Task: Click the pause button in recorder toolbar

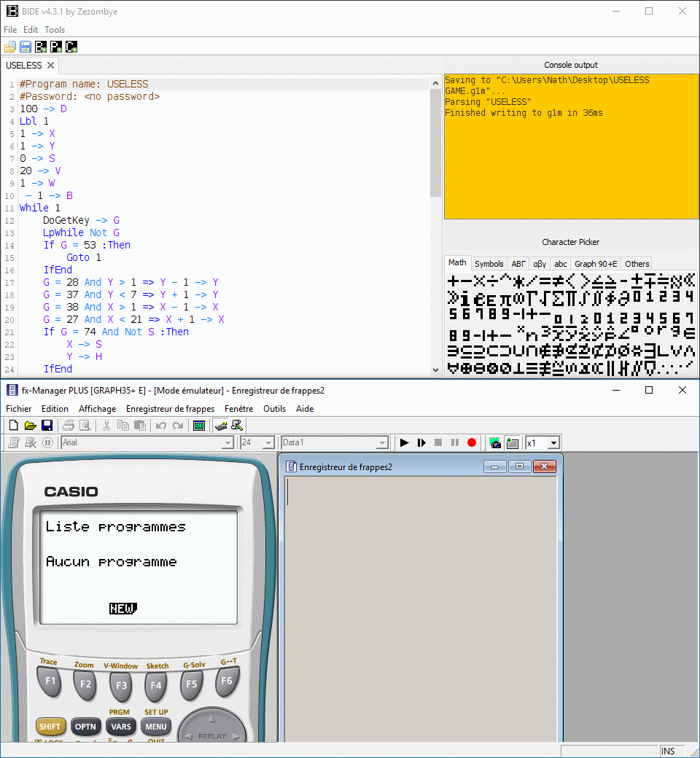Action: pyautogui.click(x=455, y=442)
